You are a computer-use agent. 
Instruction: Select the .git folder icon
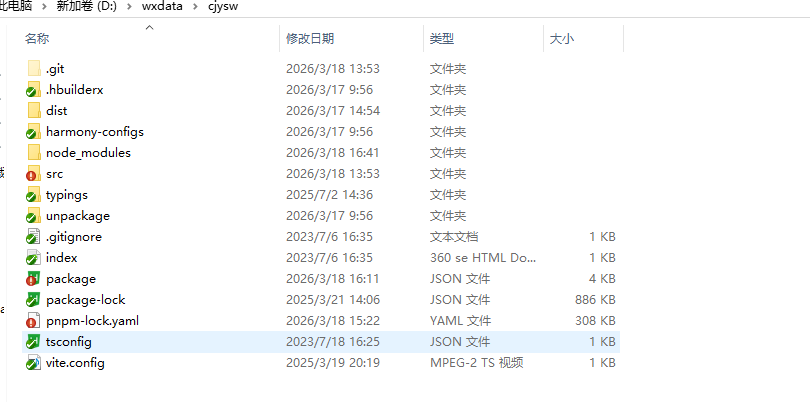[33, 69]
